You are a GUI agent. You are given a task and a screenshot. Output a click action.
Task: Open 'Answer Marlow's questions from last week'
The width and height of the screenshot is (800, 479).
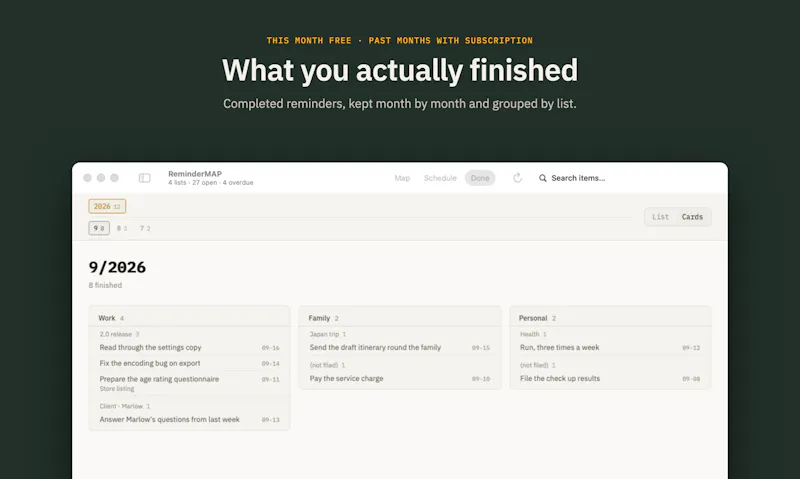[x=189, y=419]
